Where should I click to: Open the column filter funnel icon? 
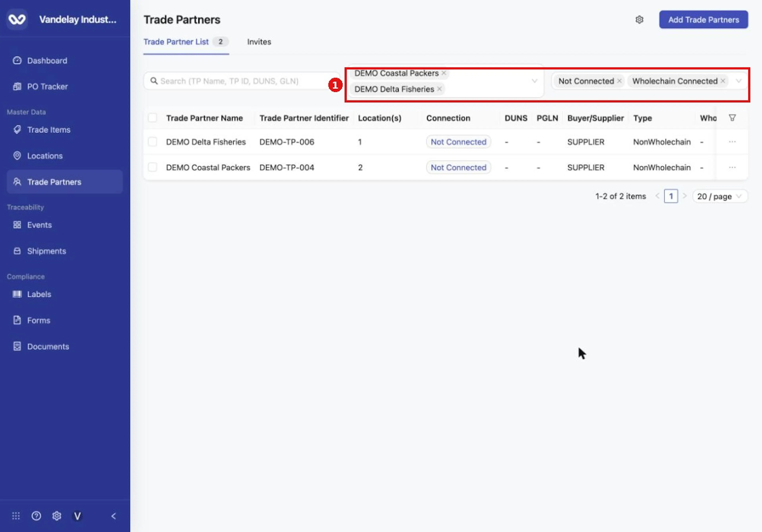pyautogui.click(x=732, y=118)
